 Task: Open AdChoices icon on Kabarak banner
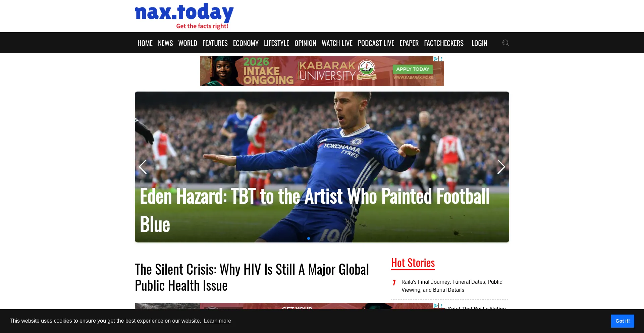point(436,59)
